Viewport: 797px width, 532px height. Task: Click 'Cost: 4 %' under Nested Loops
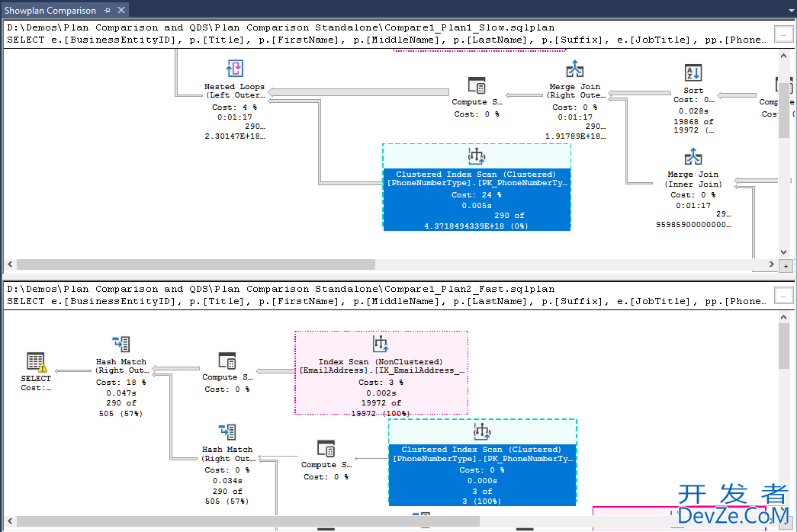tap(234, 107)
